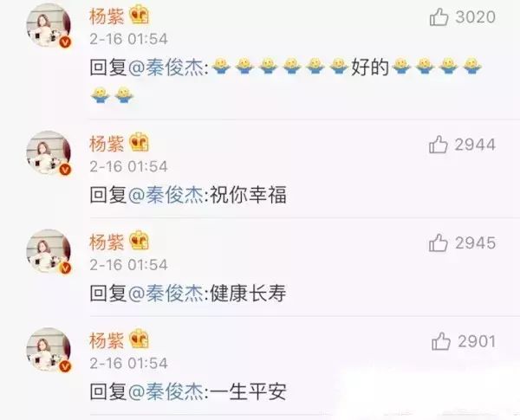The height and width of the screenshot is (420, 520).
Task: Click crown badge beside 一生平安 commenter
Action: coord(139,339)
